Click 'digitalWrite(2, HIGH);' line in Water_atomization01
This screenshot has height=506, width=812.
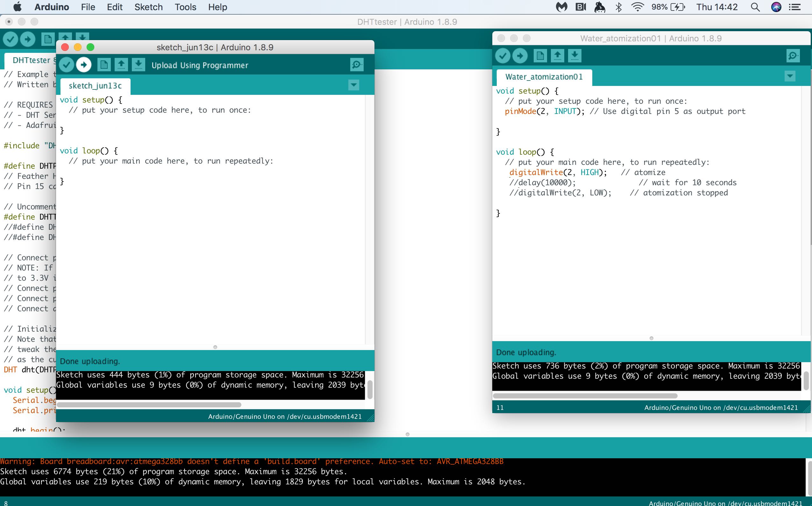(558, 173)
